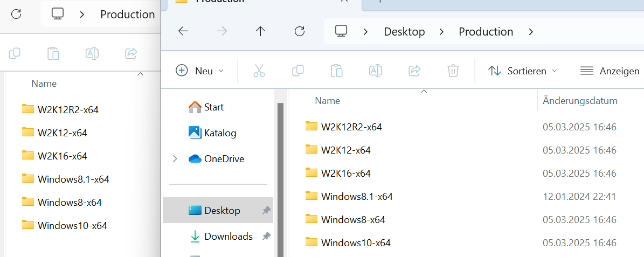Select Windows8.1-x64 folder in back window

click(x=65, y=179)
